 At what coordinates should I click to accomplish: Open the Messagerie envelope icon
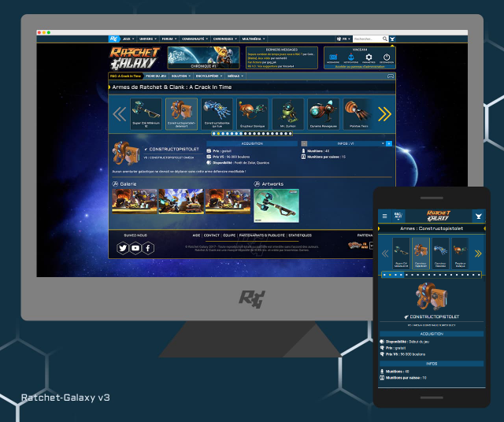[333, 58]
